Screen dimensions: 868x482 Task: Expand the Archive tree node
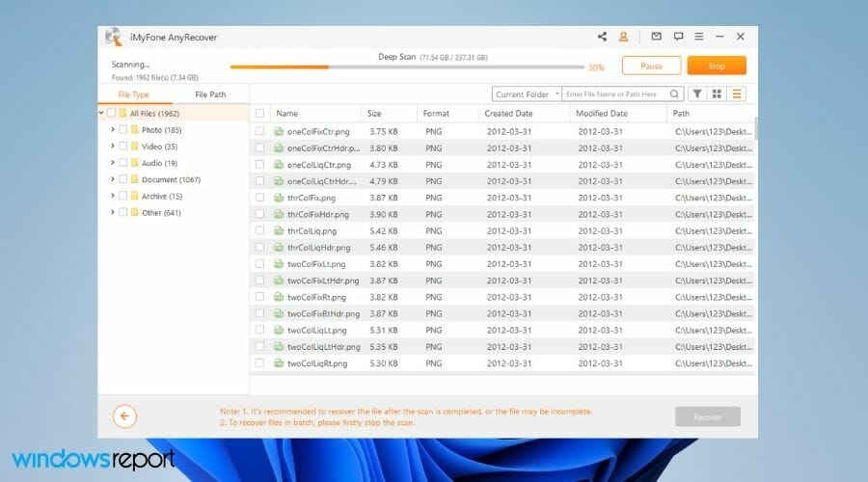113,196
